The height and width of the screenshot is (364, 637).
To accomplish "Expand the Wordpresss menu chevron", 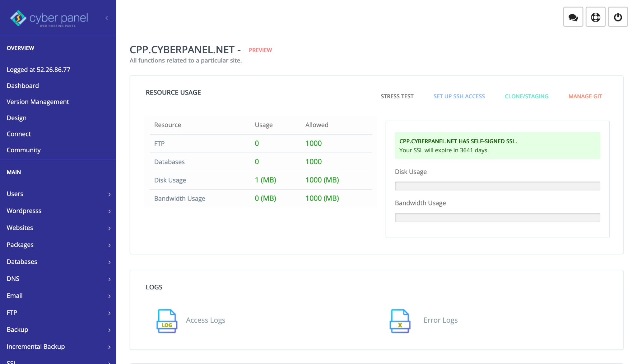I will point(109,211).
